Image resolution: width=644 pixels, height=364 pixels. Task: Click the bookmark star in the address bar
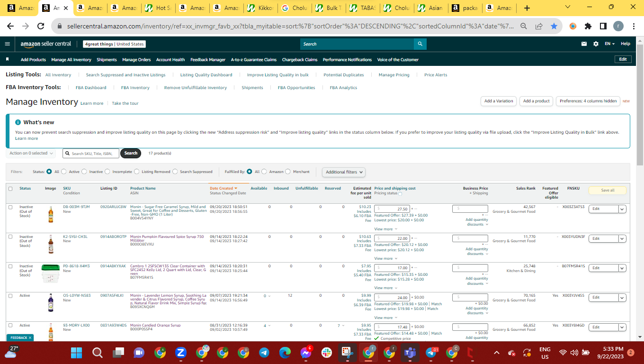(x=554, y=26)
